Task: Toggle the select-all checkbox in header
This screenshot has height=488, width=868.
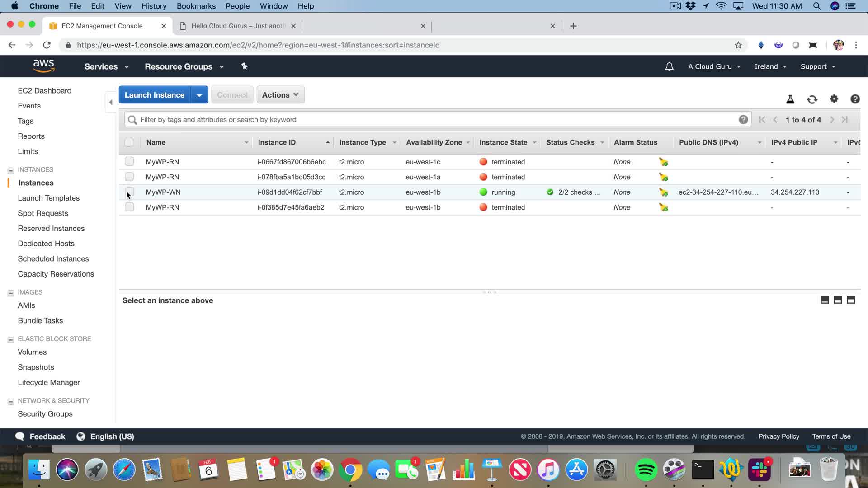Action: [x=129, y=142]
